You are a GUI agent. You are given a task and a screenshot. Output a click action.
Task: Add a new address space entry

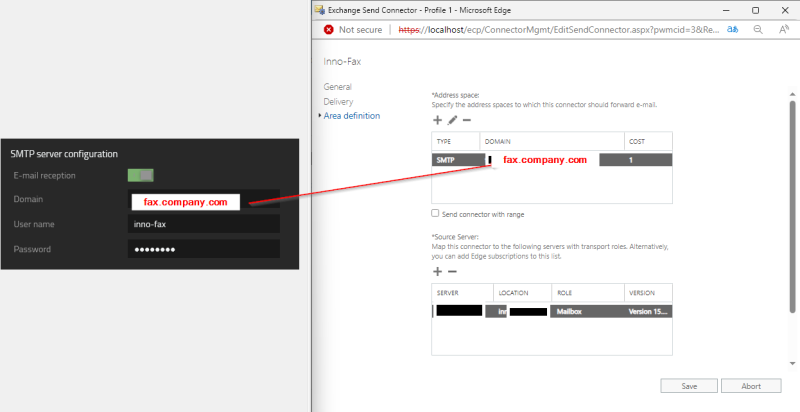(x=437, y=120)
